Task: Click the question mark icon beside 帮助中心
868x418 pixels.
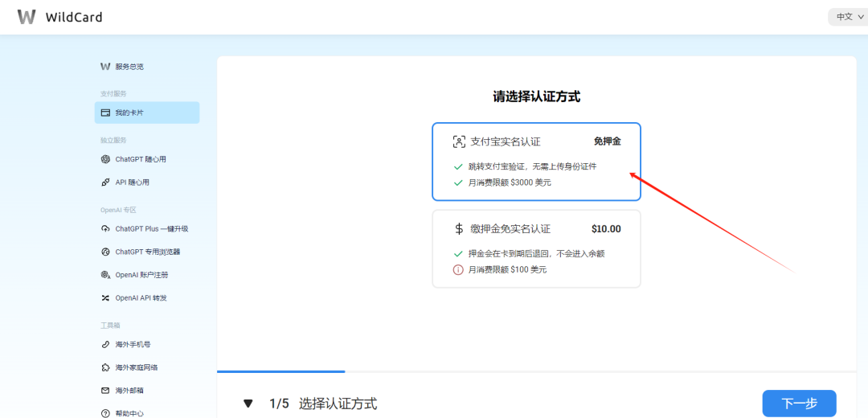Action: pyautogui.click(x=105, y=413)
